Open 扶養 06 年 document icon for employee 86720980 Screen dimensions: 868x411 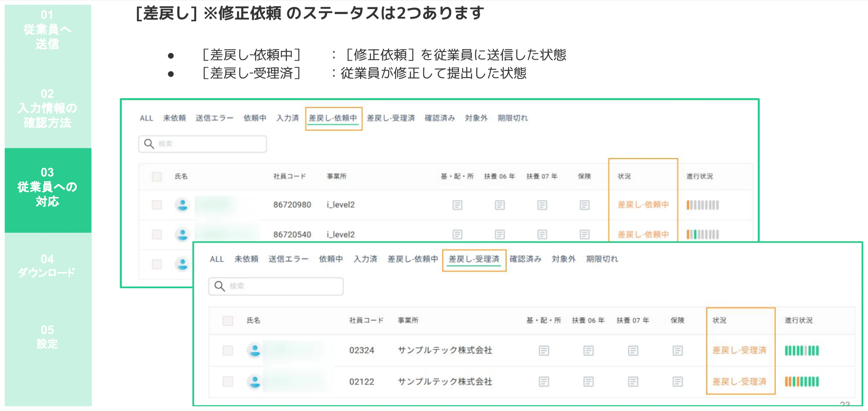[x=499, y=205]
